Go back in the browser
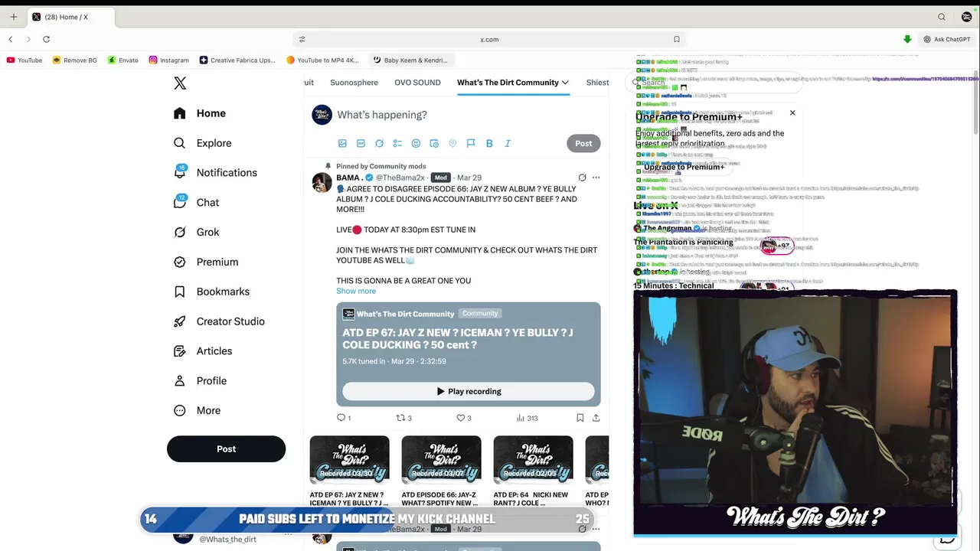Viewport: 980px width, 551px height. [11, 39]
